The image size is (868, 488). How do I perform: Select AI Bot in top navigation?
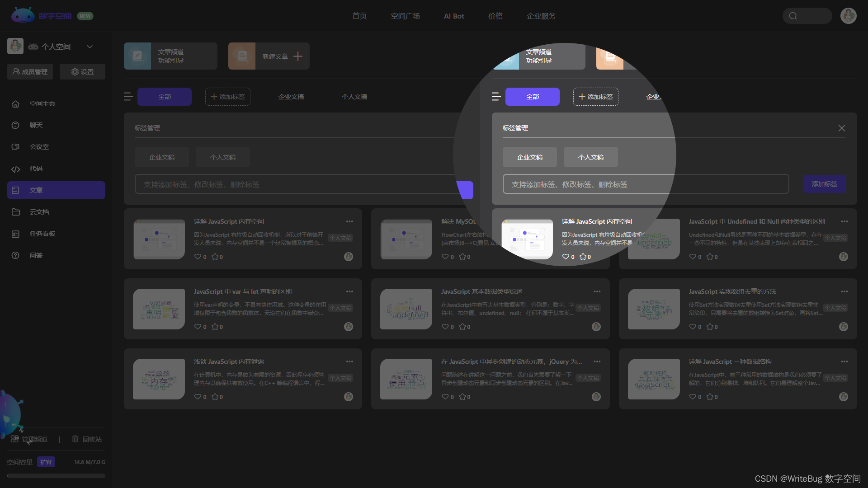click(453, 16)
